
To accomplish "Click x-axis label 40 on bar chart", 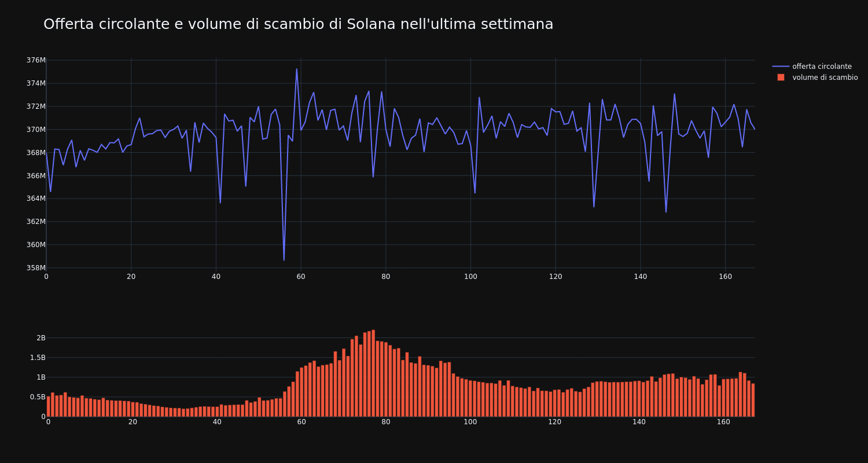I will [217, 422].
